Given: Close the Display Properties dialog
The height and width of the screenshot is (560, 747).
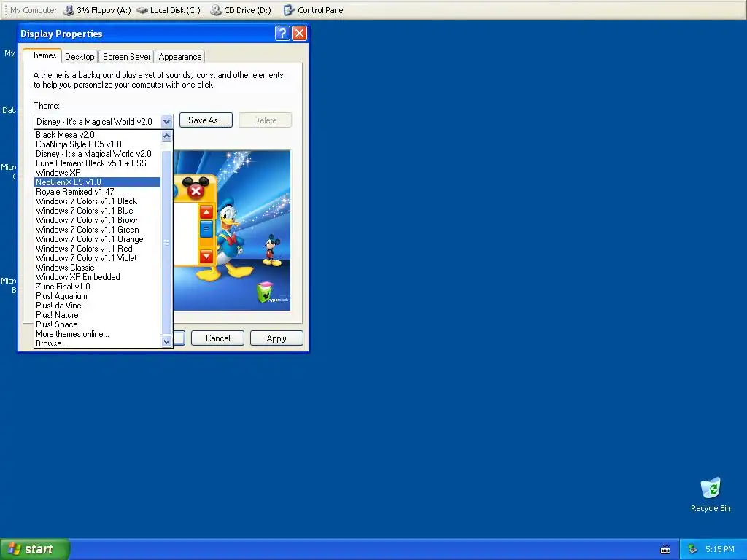Looking at the screenshot, I should (x=299, y=34).
